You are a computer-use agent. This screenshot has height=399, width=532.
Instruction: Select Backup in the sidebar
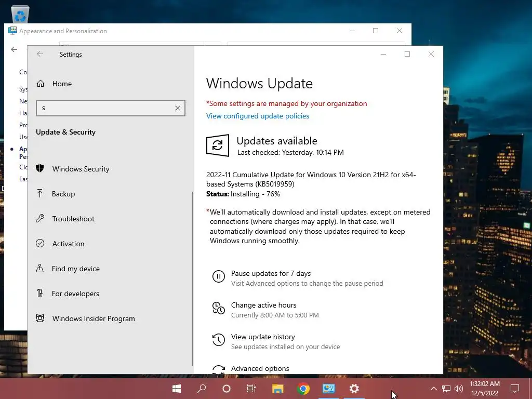click(63, 194)
